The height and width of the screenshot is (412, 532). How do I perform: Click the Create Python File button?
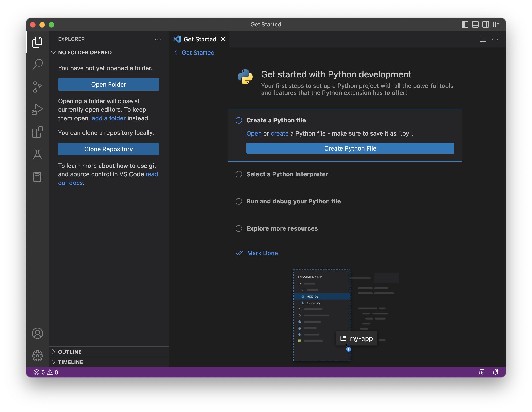(350, 148)
